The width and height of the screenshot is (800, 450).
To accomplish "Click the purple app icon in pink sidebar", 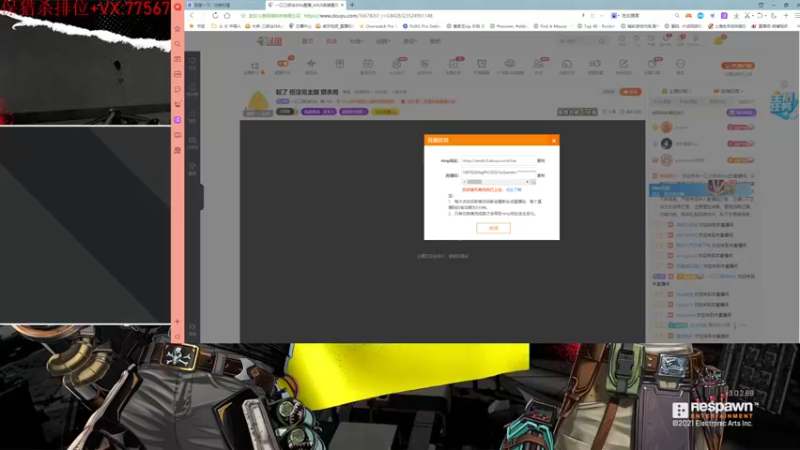I will tap(178, 119).
